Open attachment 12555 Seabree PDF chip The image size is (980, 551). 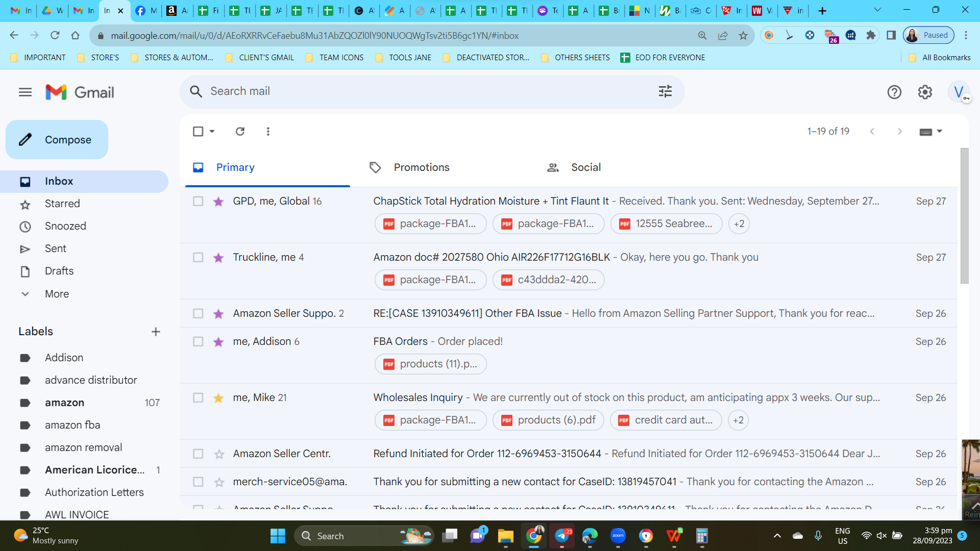click(666, 224)
